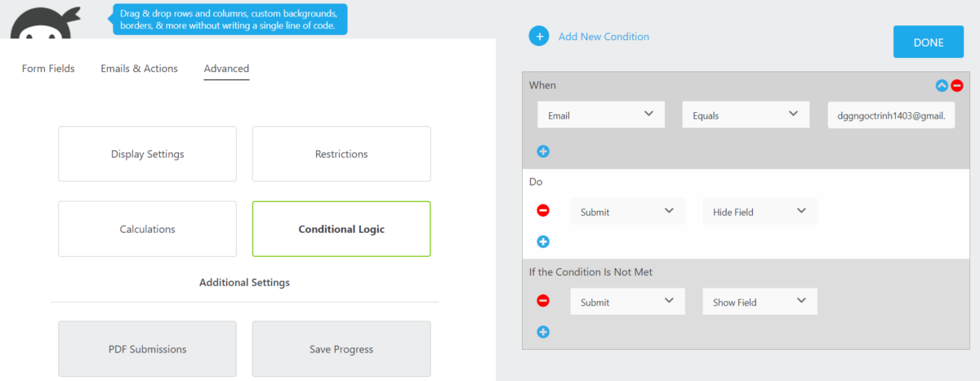Open the Show Field action dropdown
The image size is (980, 381).
[x=759, y=301]
